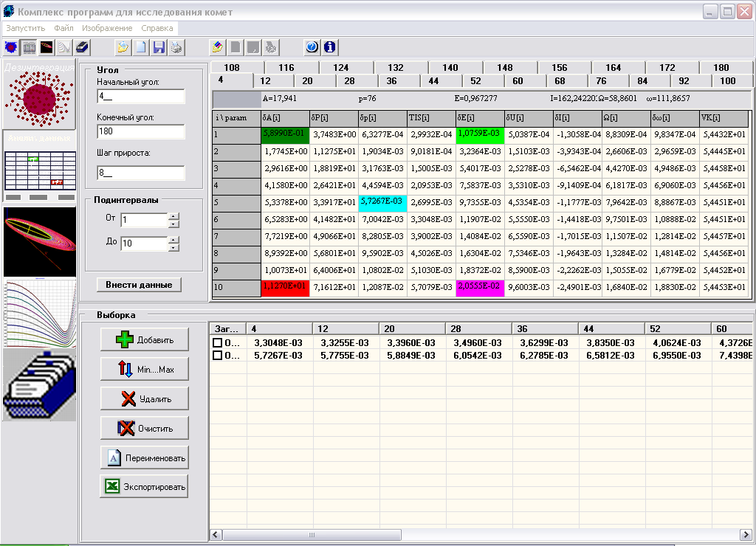Click the graph curves toolbar icon
Image resolution: width=756 pixels, height=546 pixels.
tap(64, 47)
